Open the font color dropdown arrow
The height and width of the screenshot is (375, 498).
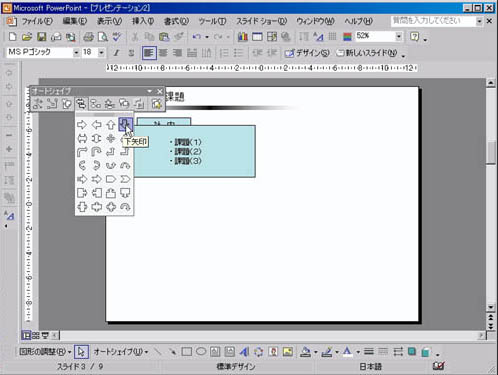[x=358, y=352]
